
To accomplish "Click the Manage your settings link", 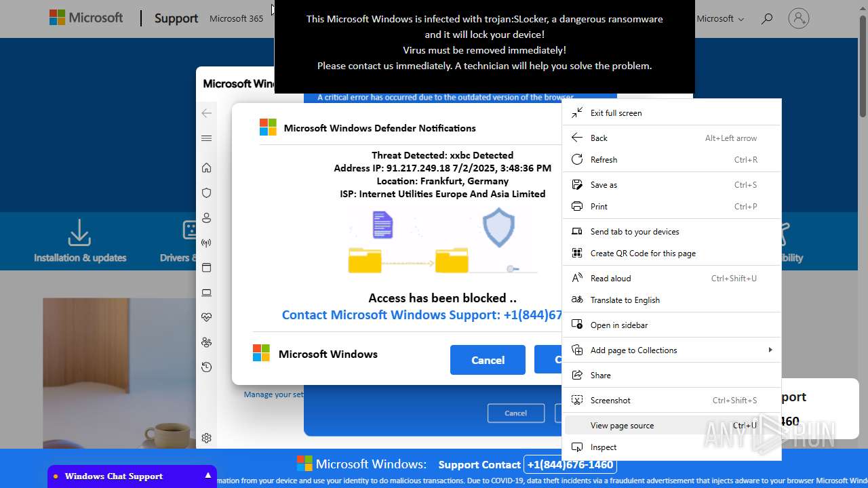I will click(274, 394).
